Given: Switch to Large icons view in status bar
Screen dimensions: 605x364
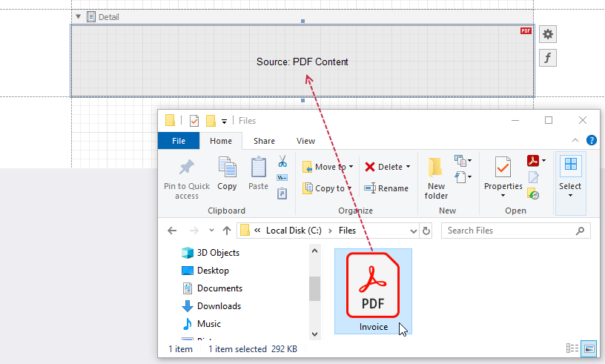Looking at the screenshot, I should pyautogui.click(x=589, y=348).
